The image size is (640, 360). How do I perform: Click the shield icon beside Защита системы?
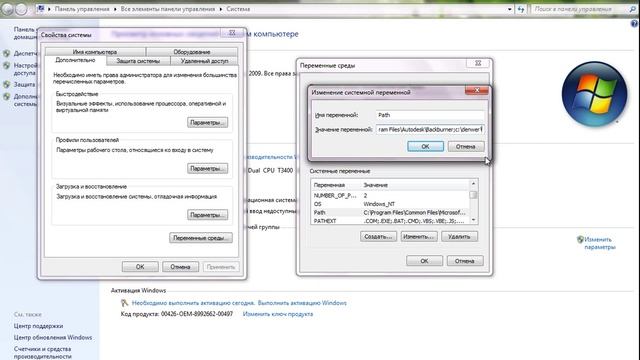tap(7, 84)
